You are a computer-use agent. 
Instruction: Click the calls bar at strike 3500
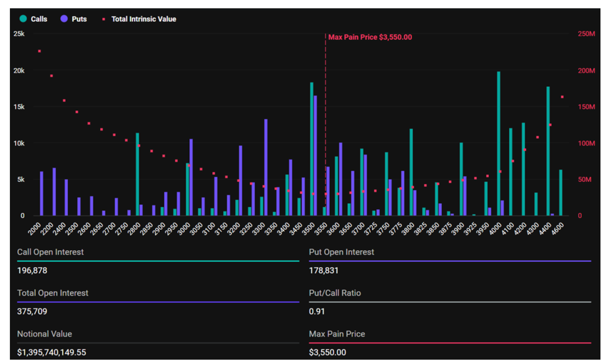click(x=312, y=147)
